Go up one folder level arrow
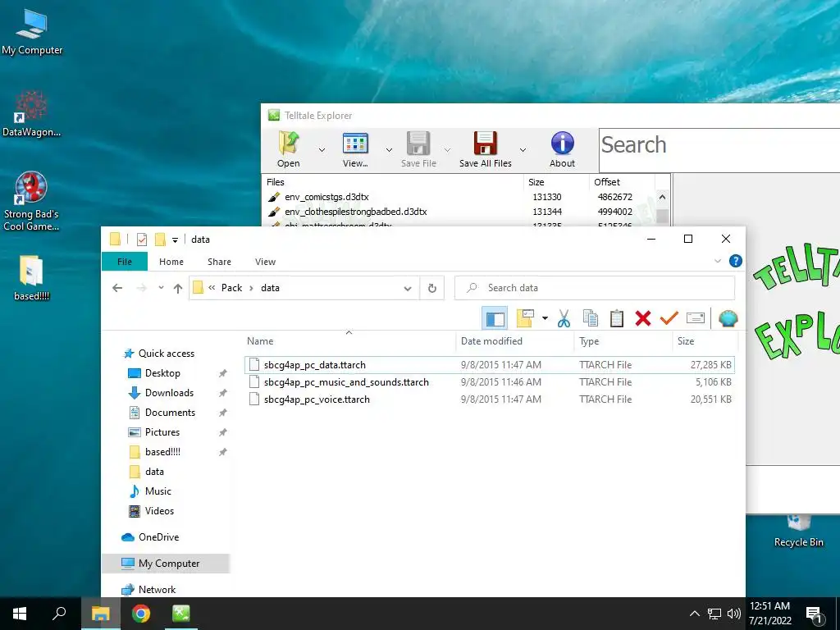Image resolution: width=840 pixels, height=630 pixels. 178,288
